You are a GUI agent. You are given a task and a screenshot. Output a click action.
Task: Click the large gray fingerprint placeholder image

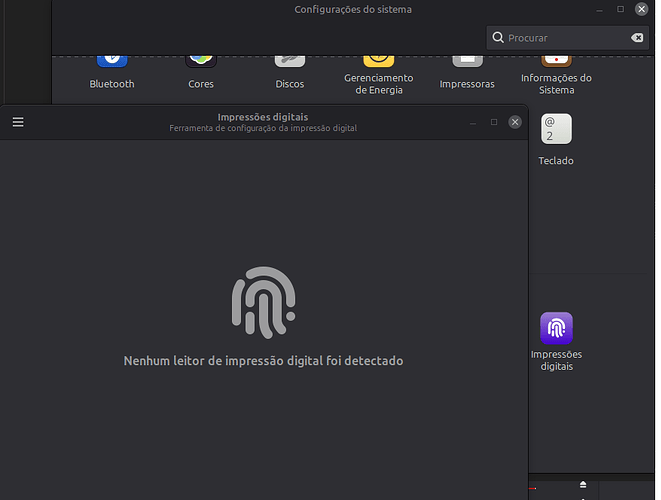coord(263,302)
